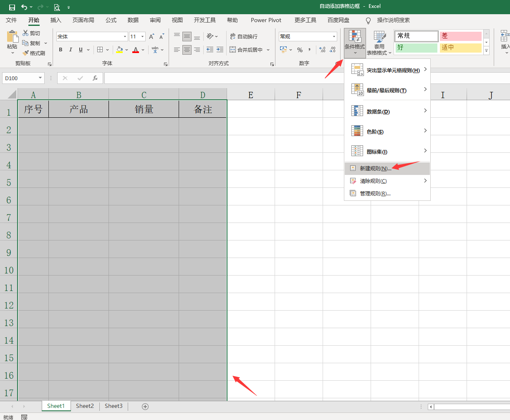Viewport: 510px width, 420px height.
Task: Toggle Italic formatting
Action: (71, 50)
